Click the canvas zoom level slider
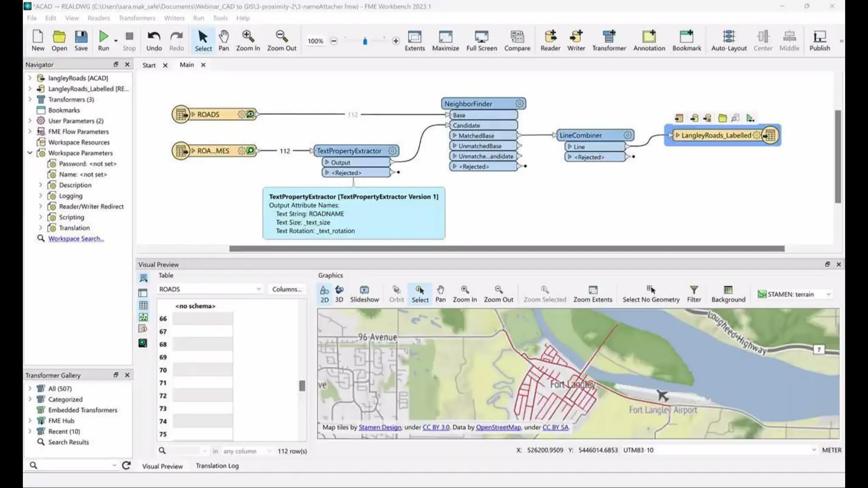Image resolution: width=868 pixels, height=488 pixels. (x=365, y=41)
